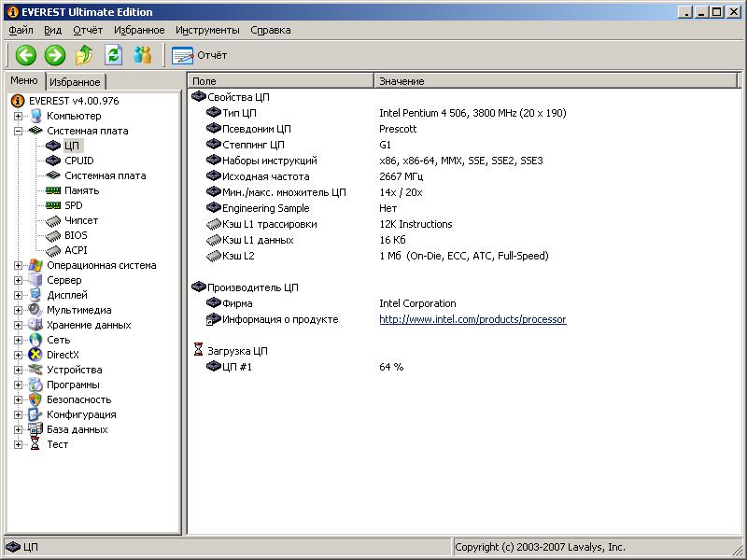The image size is (747, 560).
Task: Click the Значение column header
Action: coord(556,81)
